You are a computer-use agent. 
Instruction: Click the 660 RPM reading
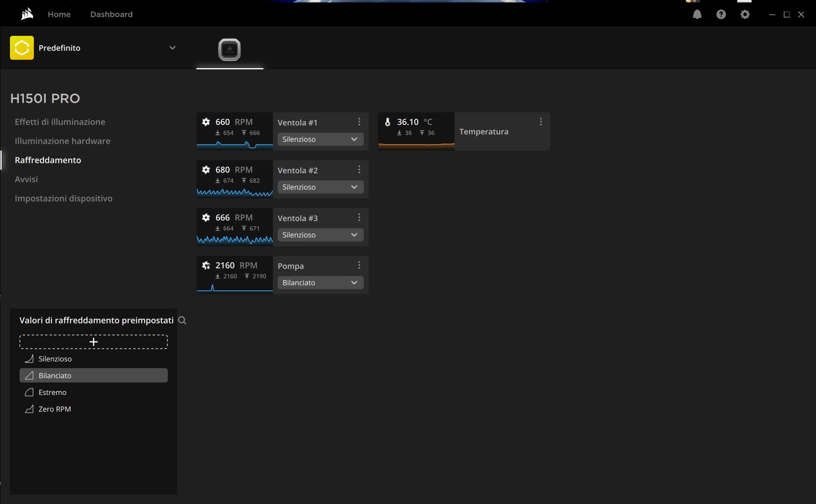(234, 122)
